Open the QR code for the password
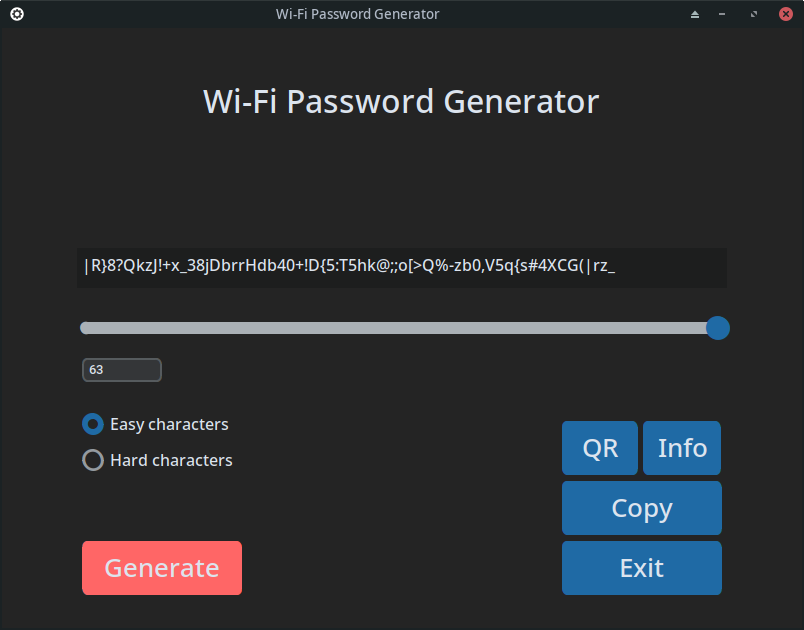 (599, 448)
